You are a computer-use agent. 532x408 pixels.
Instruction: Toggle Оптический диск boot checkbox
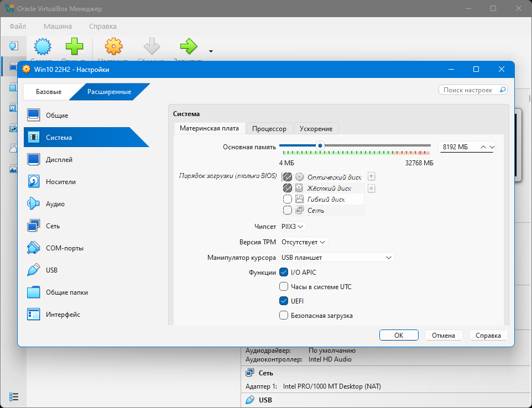[288, 177]
